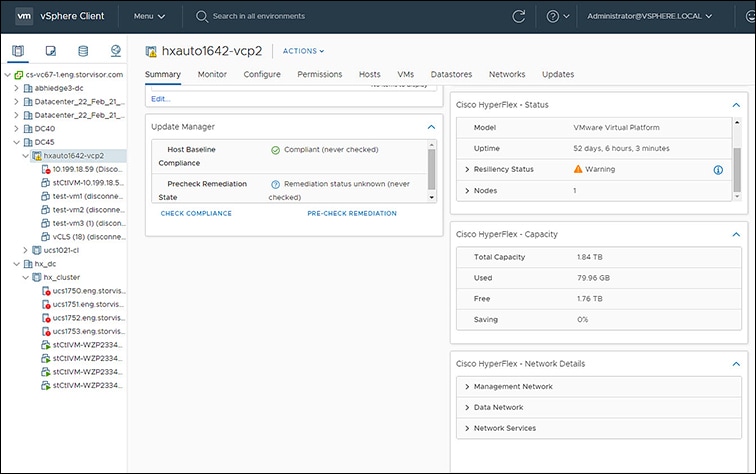This screenshot has width=756, height=474.
Task: Switch to the Configure tab
Action: point(262,74)
